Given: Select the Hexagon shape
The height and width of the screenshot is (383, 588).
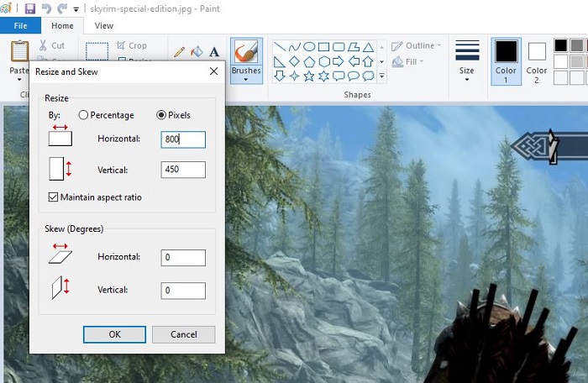Looking at the screenshot, I should (x=323, y=61).
